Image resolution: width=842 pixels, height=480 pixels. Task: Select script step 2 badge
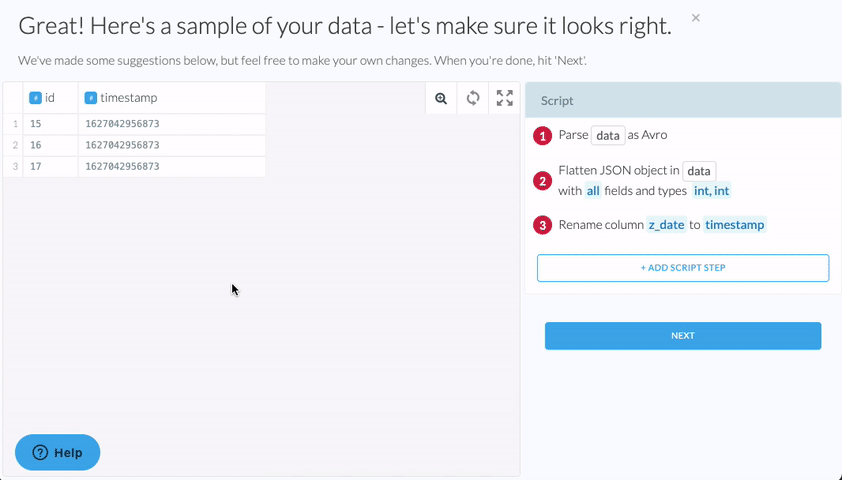(542, 181)
